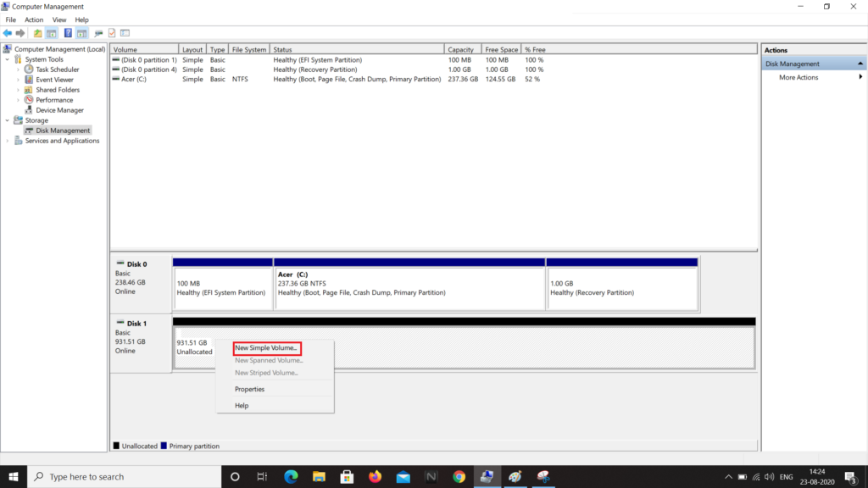Toggle Show/Hide Action Pane toolbar icon
Viewport: 868px width, 488px height.
pyautogui.click(x=82, y=33)
